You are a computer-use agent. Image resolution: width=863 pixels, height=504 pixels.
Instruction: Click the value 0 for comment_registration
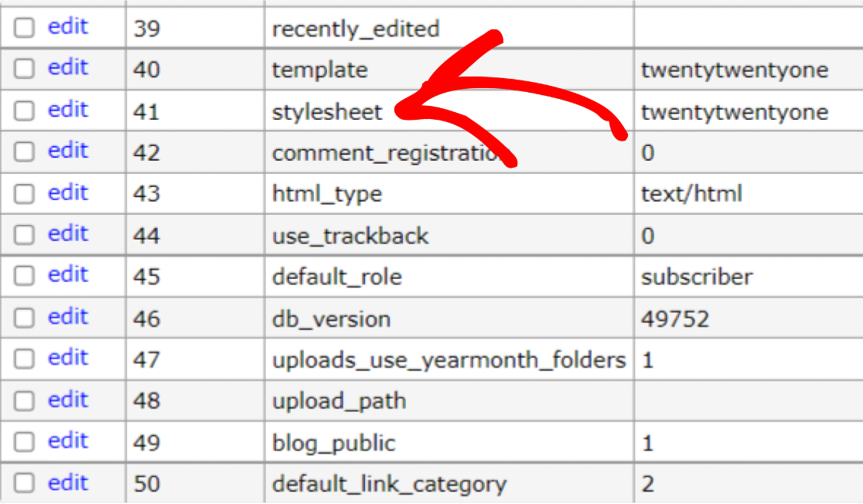coord(648,152)
